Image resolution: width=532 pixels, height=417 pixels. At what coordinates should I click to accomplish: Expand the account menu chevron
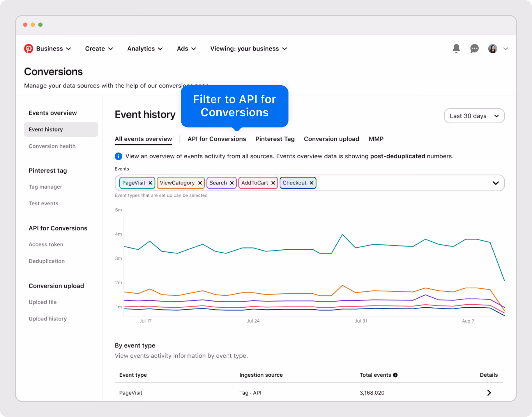tap(506, 49)
